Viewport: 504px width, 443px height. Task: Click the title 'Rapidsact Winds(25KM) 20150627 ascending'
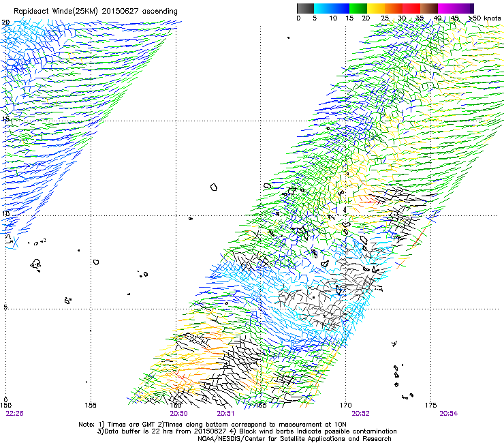(95, 12)
